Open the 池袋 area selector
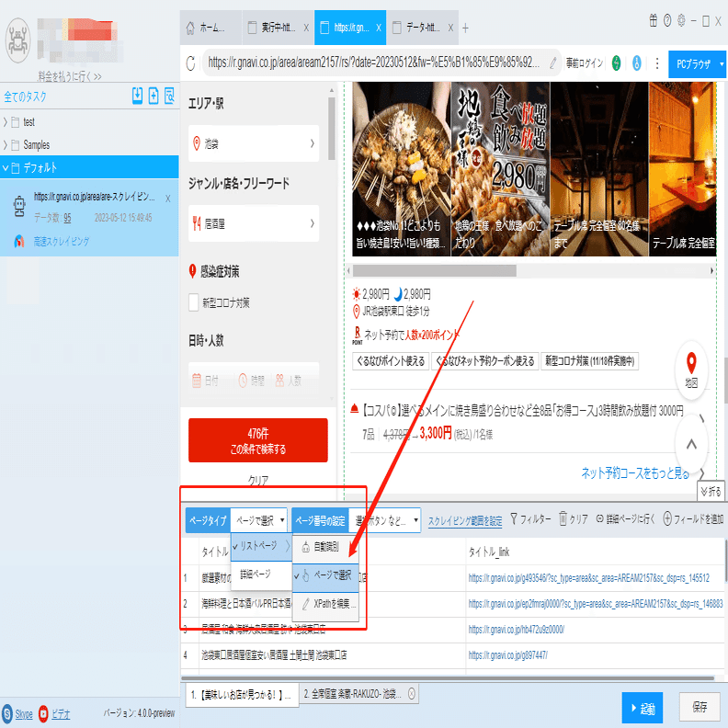The height and width of the screenshot is (728, 728). (x=254, y=143)
